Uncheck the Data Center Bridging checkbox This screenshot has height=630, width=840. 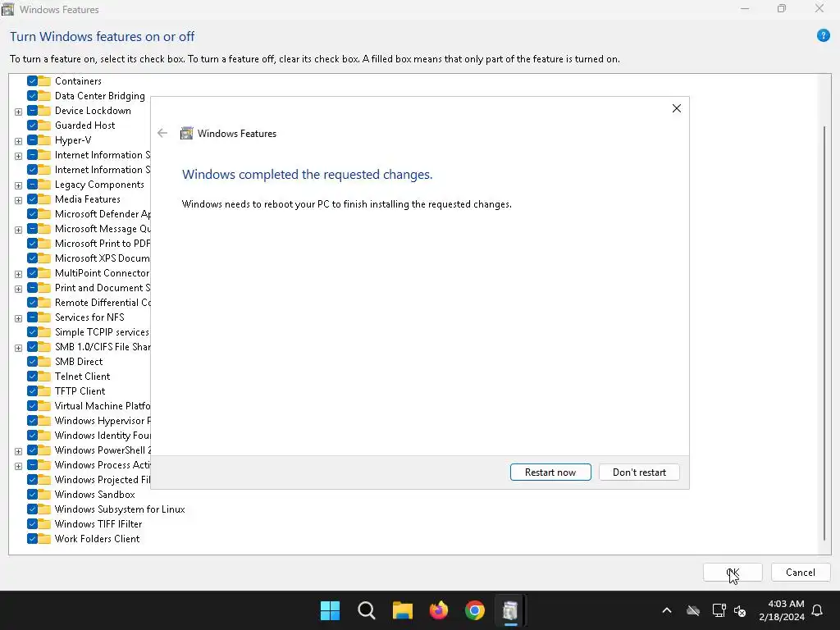coord(32,96)
